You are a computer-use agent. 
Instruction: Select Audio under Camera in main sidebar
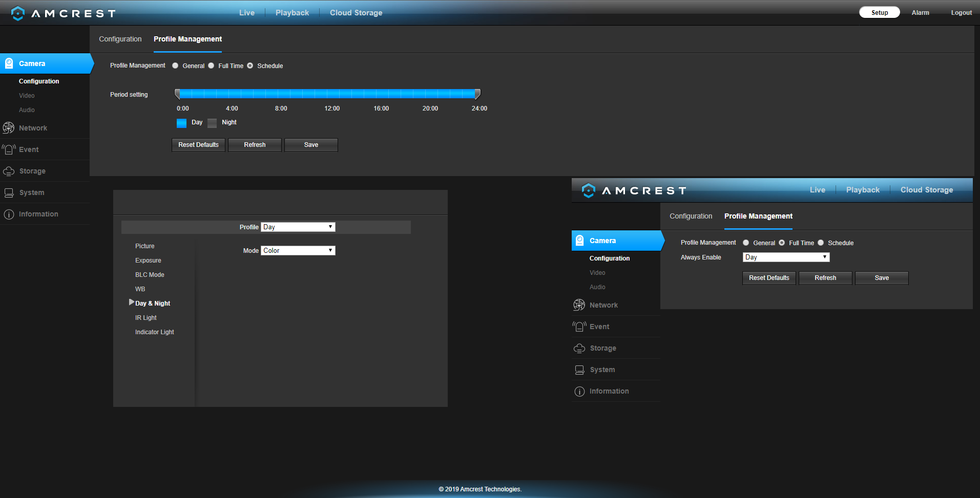[27, 110]
